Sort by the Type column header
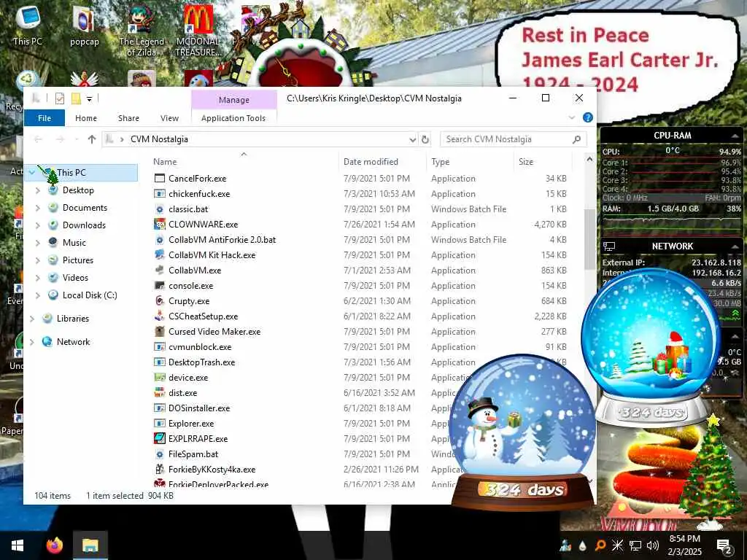Screen dimensions: 747x560 (x=440, y=162)
